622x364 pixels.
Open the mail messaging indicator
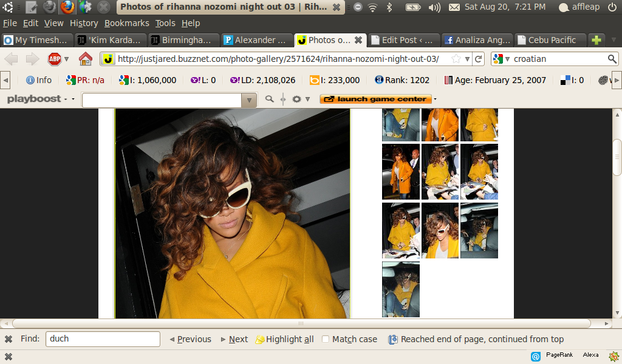click(x=454, y=7)
